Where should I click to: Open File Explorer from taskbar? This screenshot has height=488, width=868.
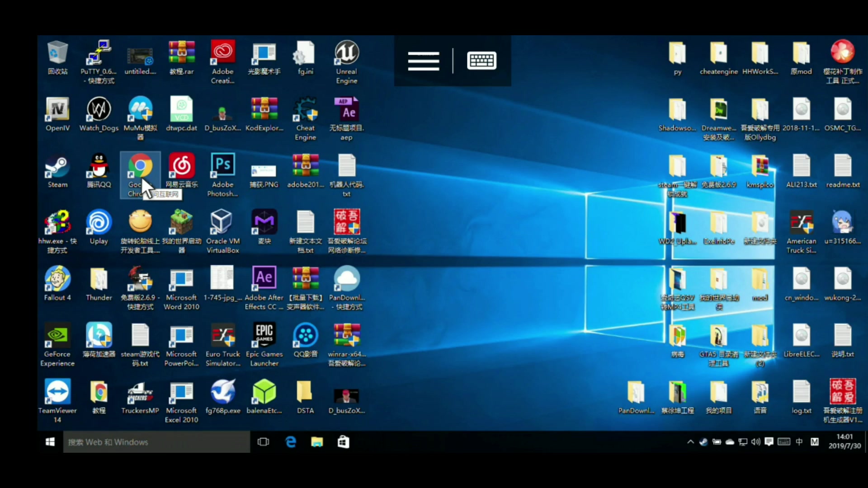click(x=316, y=442)
